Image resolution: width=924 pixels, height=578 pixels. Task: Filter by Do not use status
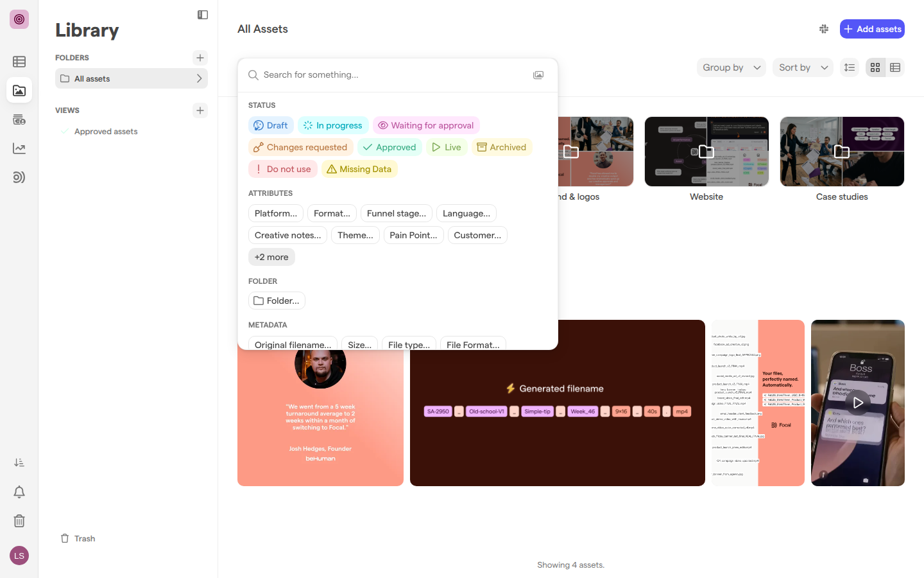(283, 169)
